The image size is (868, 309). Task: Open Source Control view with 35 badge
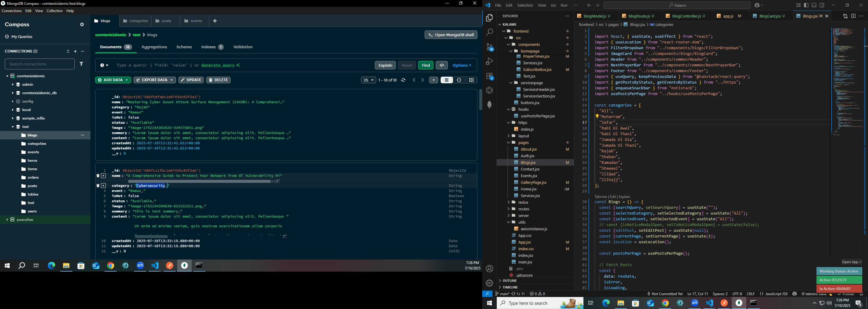click(489, 47)
